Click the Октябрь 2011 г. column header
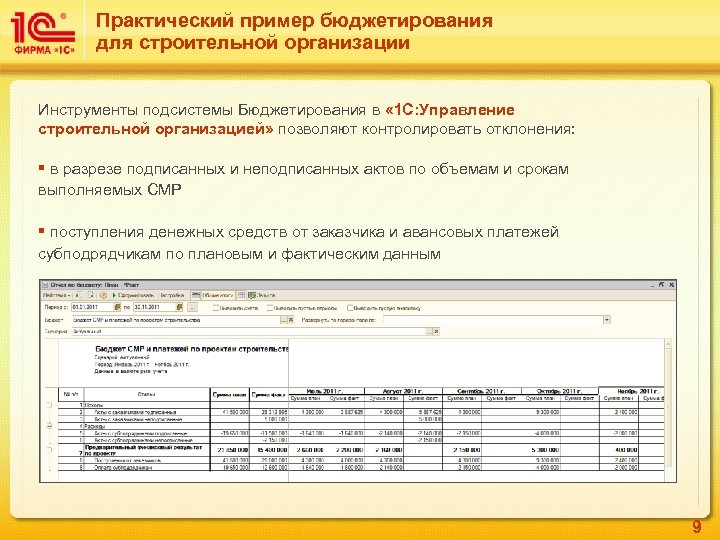 click(x=560, y=391)
